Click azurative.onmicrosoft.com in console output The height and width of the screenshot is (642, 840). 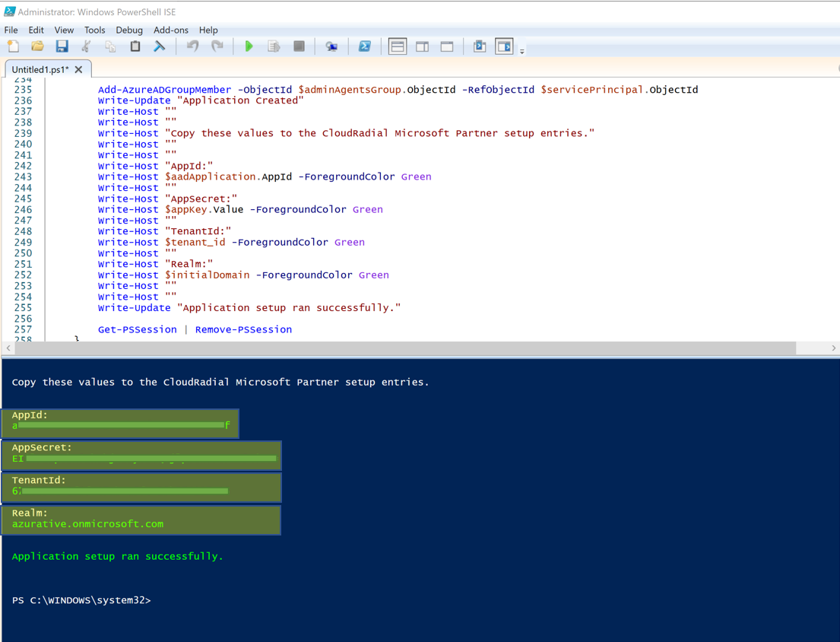(x=88, y=524)
